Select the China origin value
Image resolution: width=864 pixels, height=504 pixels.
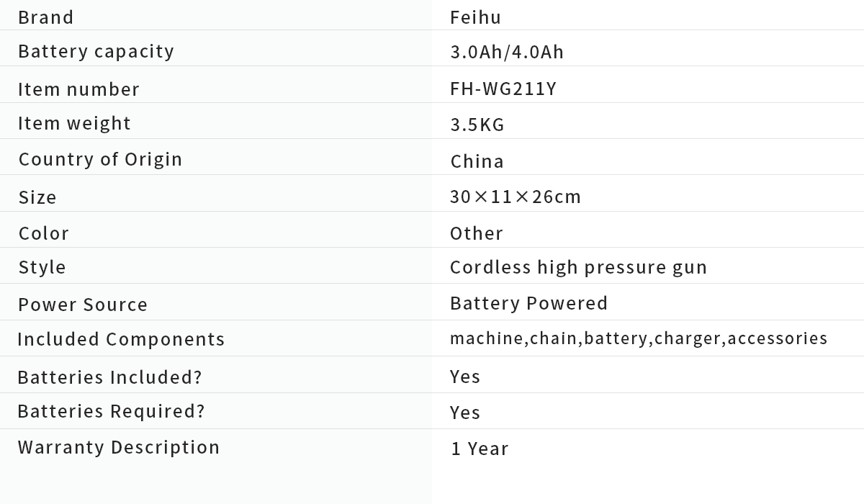[477, 161]
